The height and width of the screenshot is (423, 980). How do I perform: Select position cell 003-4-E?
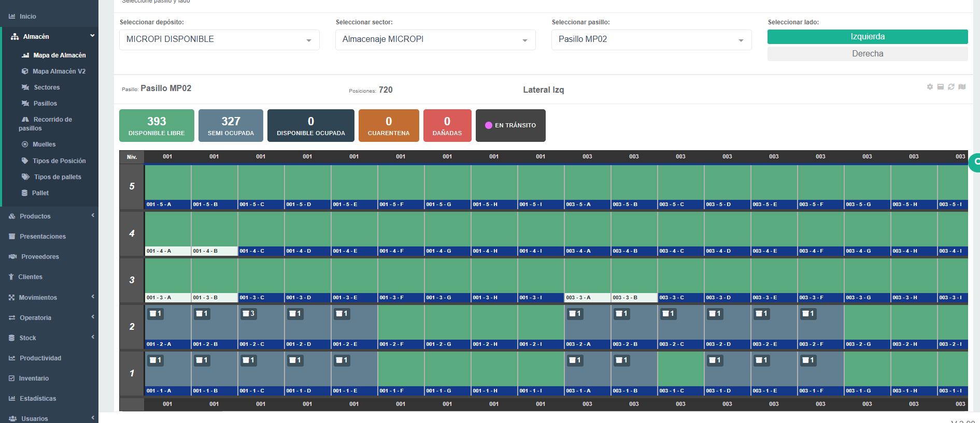click(x=774, y=234)
